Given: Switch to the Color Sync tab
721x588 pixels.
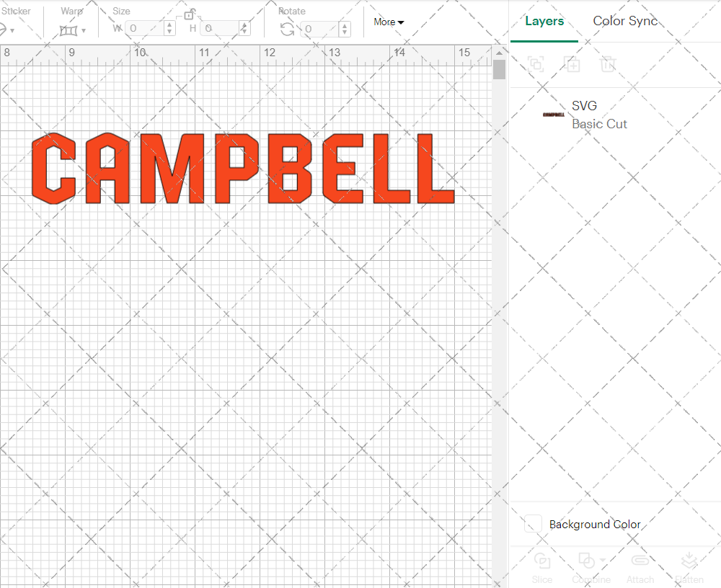Looking at the screenshot, I should [x=625, y=21].
